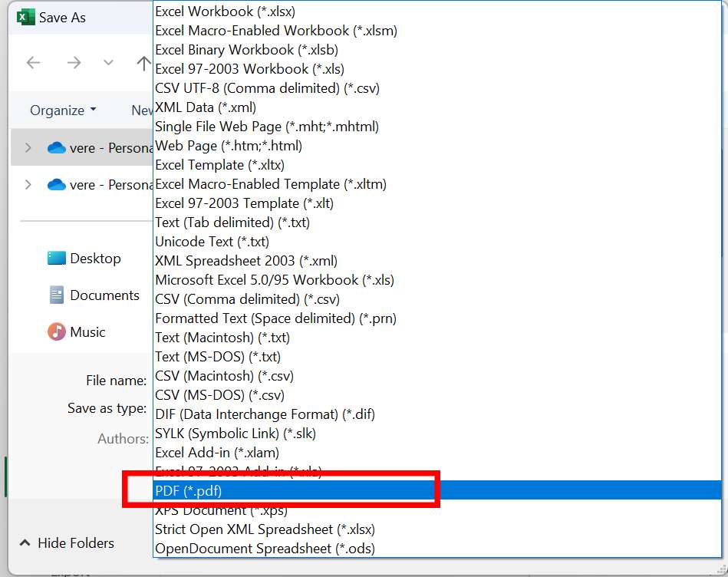Pick XML Spreadsheet 2003 (*.xml)

[x=437, y=261]
